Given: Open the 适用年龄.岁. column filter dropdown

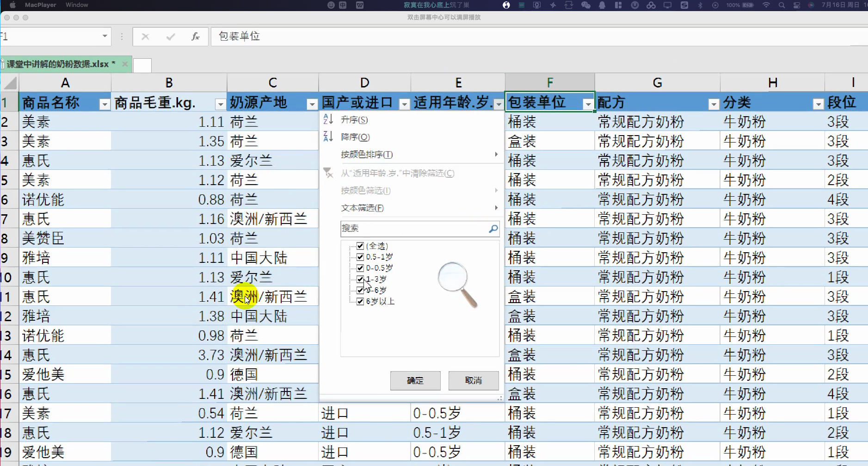Looking at the screenshot, I should point(499,105).
